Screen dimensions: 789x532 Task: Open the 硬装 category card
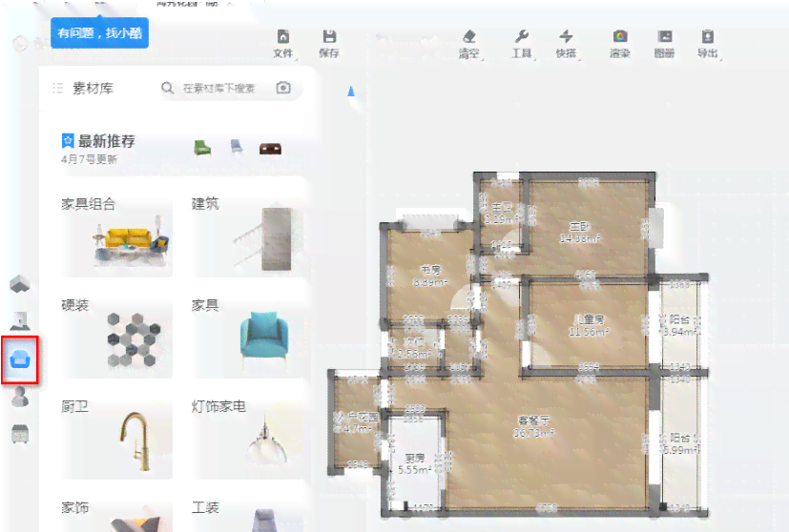(116, 337)
